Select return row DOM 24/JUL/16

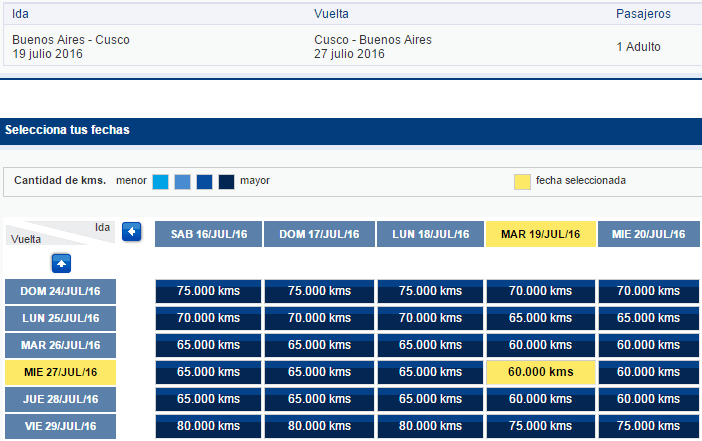[x=60, y=291]
